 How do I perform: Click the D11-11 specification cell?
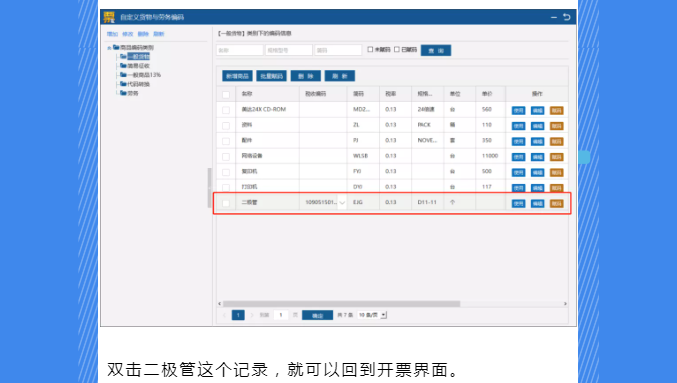427,202
